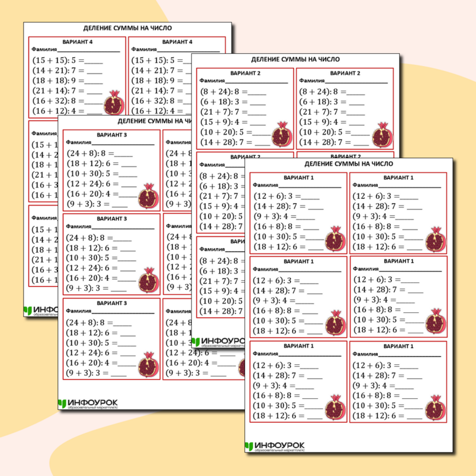Click the pomegranate in bottom-left Вариант 1 card
The image size is (476, 476).
pos(334,407)
